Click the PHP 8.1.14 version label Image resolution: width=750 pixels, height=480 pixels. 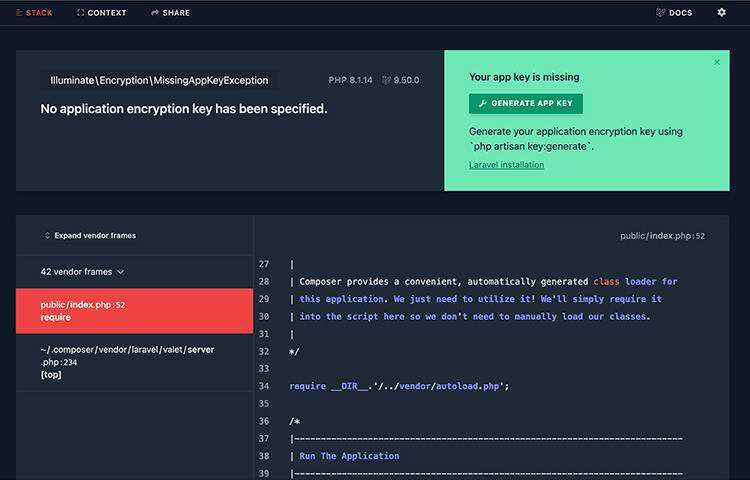point(349,80)
